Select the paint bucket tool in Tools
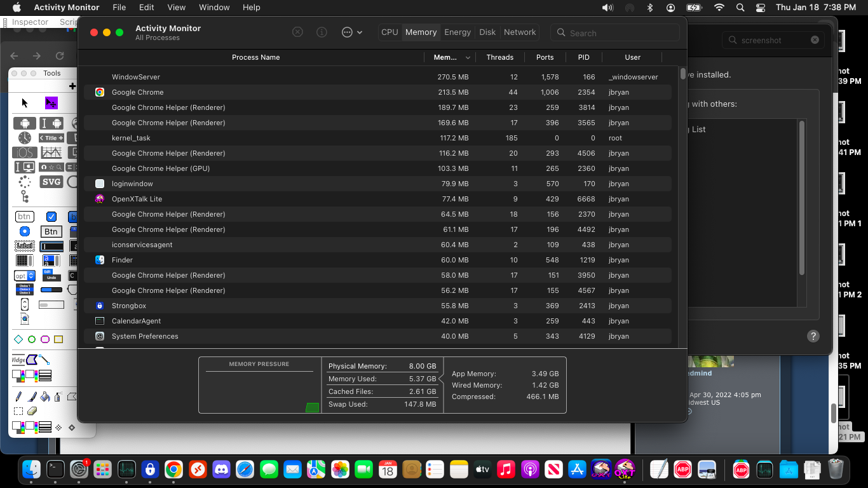This screenshot has height=488, width=868. coord(45,396)
